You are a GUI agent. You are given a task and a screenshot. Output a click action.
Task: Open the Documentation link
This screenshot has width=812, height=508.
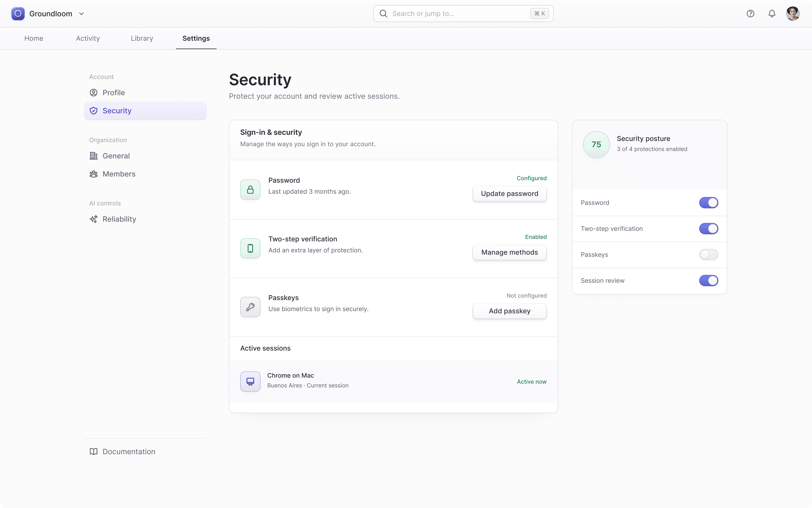145,451
